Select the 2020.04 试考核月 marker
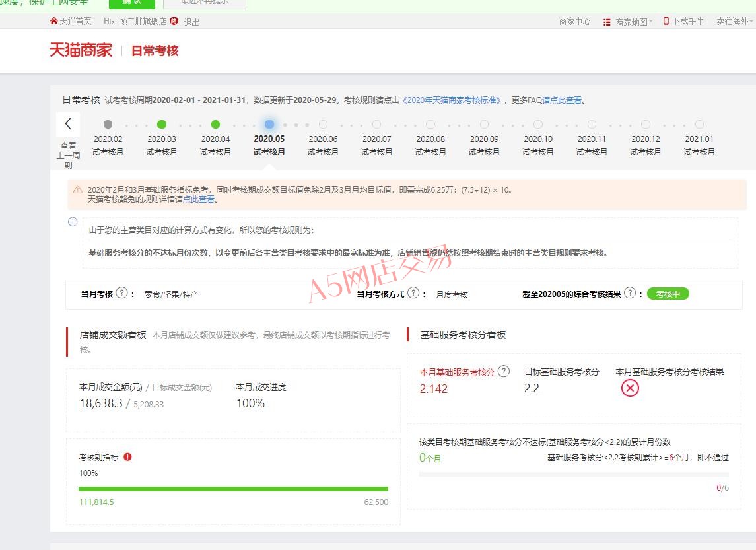 215,124
